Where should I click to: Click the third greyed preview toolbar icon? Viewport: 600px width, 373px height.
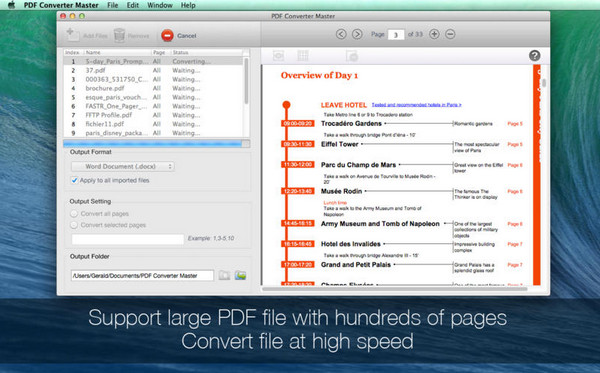(352, 56)
